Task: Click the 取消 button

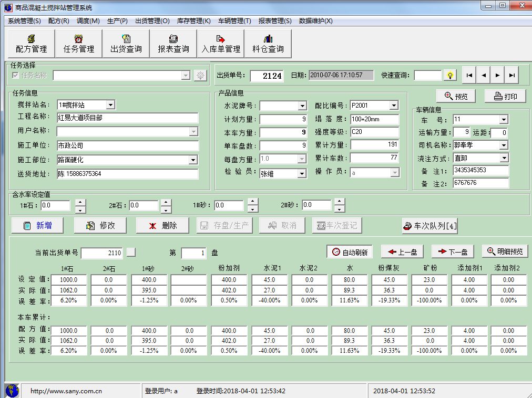Action: tap(282, 225)
